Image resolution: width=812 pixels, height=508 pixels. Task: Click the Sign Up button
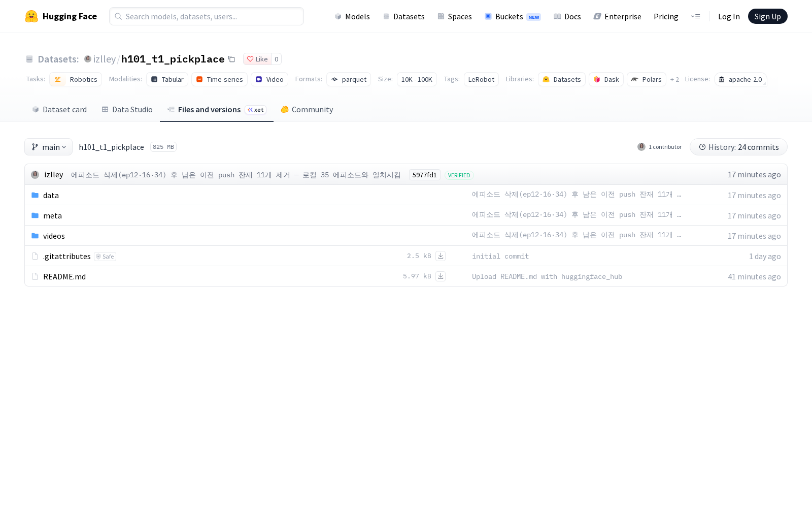767,16
